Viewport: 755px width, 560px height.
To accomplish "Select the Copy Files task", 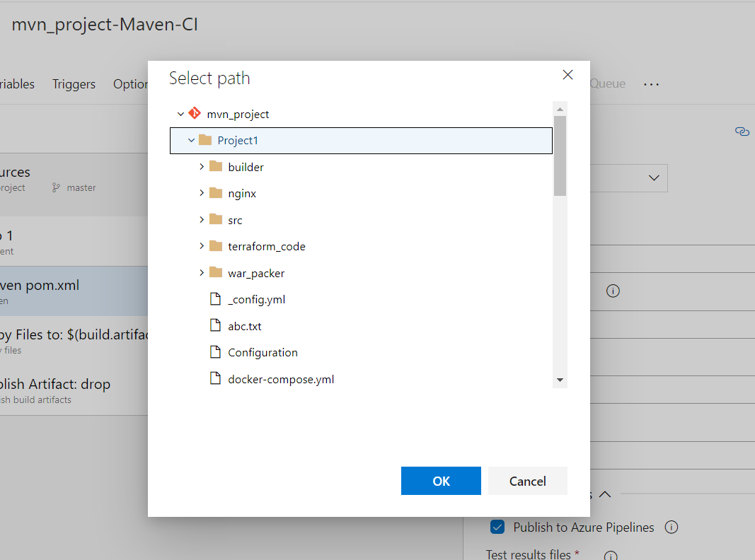I will tap(74, 341).
